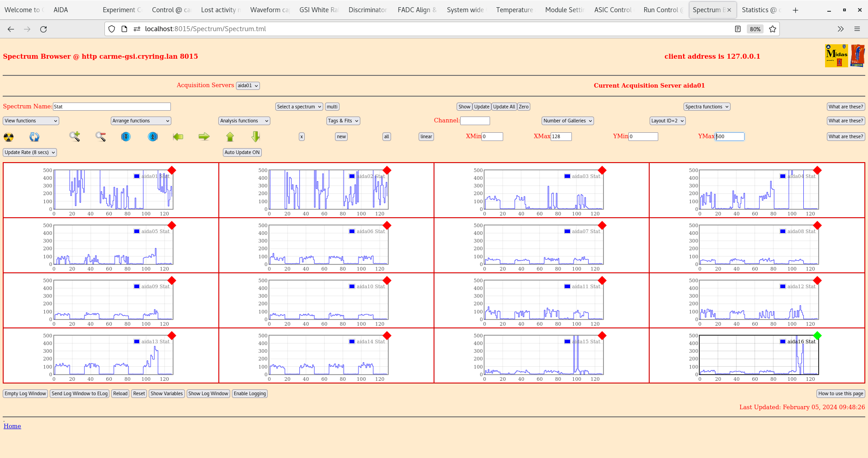Click the green diamond marker on aida16

(817, 336)
